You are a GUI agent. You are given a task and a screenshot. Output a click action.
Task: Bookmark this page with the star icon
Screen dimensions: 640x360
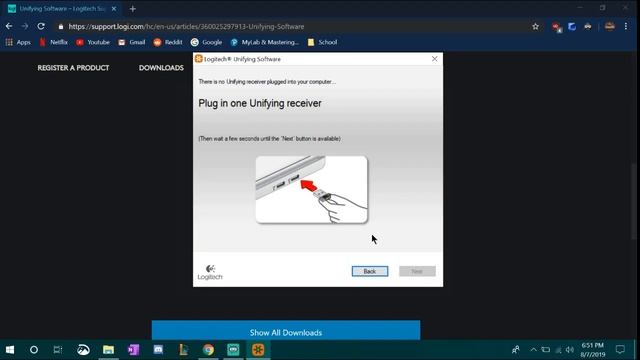point(536,27)
